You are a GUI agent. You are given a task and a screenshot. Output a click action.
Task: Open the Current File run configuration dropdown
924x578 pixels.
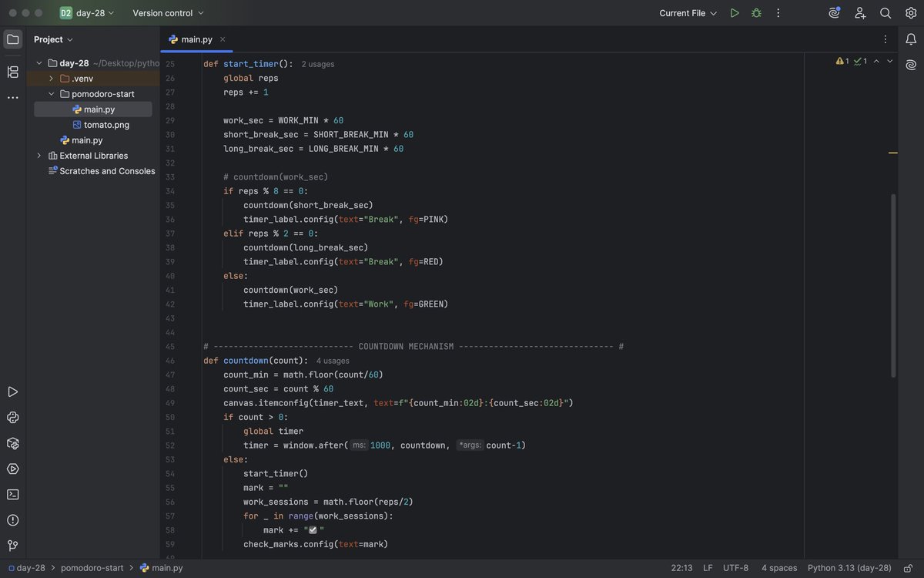click(688, 13)
